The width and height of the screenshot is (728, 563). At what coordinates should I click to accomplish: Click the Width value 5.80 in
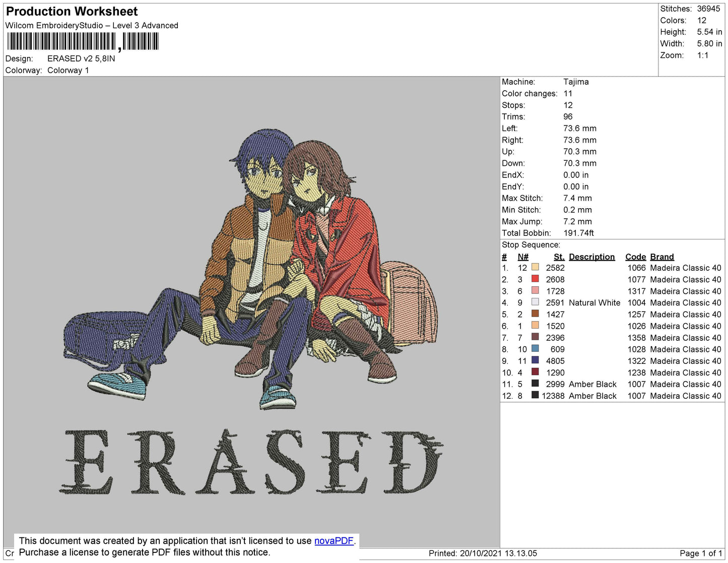pos(709,44)
